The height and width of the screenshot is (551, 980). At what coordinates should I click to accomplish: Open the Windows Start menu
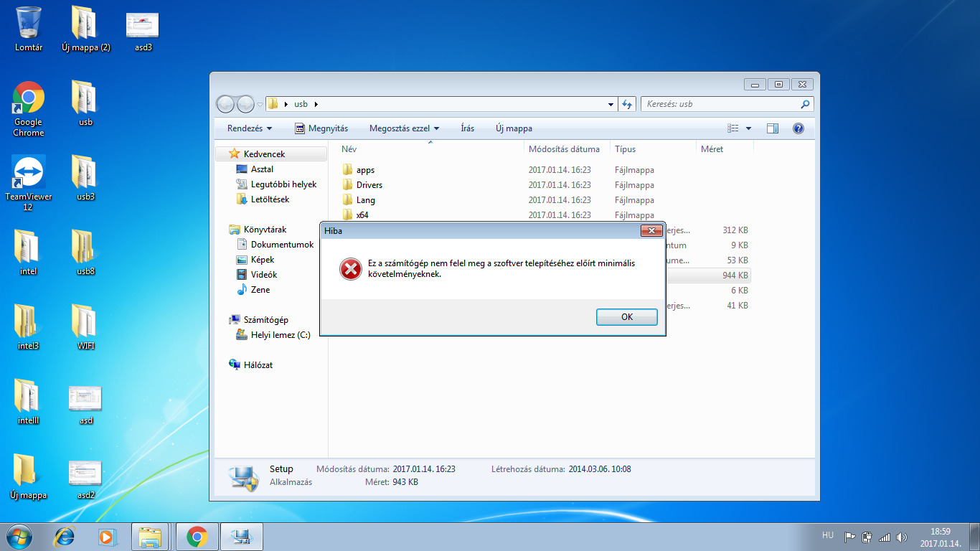[19, 537]
